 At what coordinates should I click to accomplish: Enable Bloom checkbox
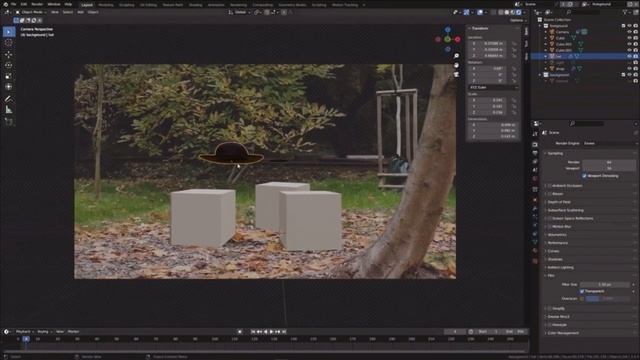coord(549,194)
